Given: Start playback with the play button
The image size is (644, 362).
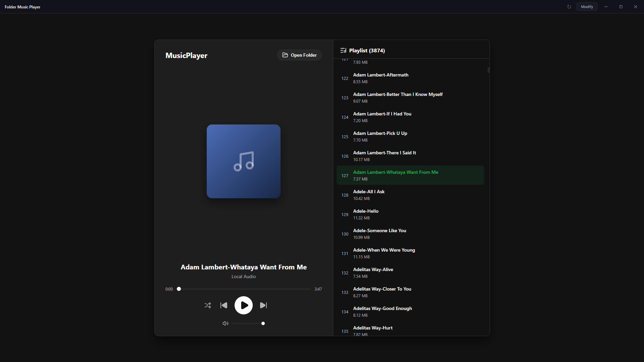Looking at the screenshot, I should click(x=244, y=305).
